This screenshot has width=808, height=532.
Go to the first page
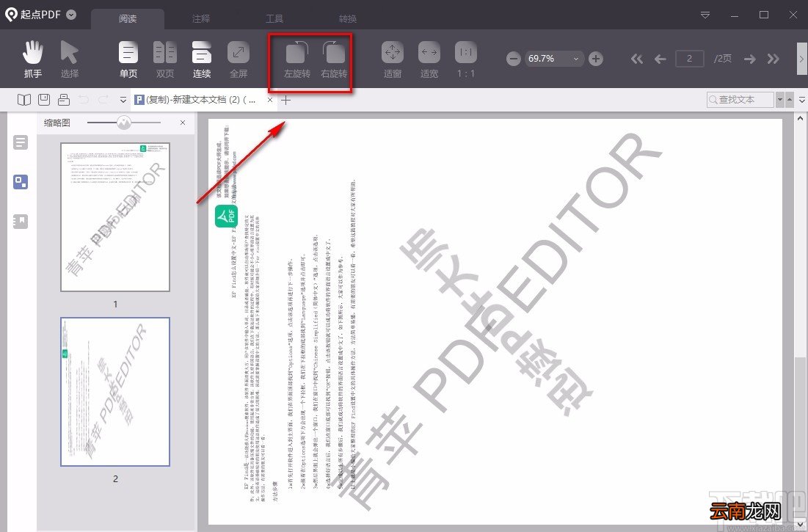point(637,59)
